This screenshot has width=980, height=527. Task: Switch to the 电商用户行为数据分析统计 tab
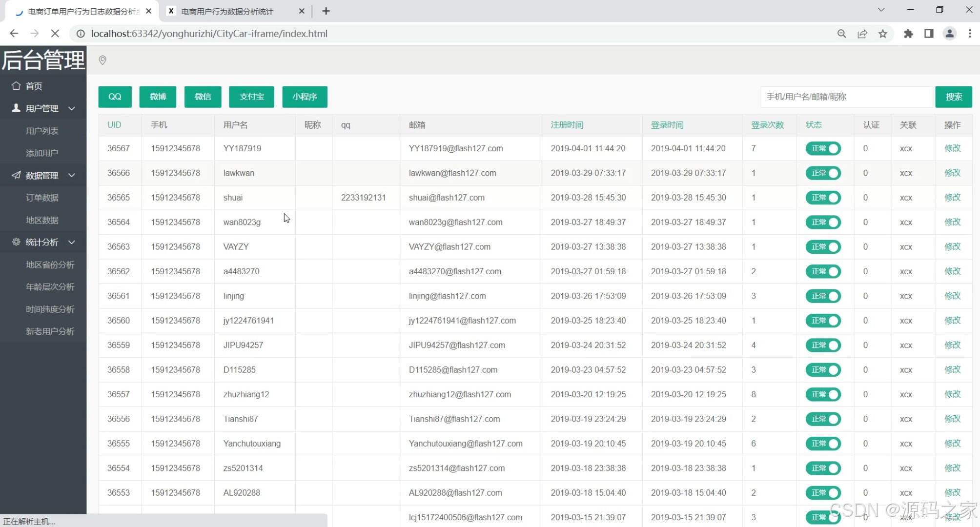tap(227, 11)
